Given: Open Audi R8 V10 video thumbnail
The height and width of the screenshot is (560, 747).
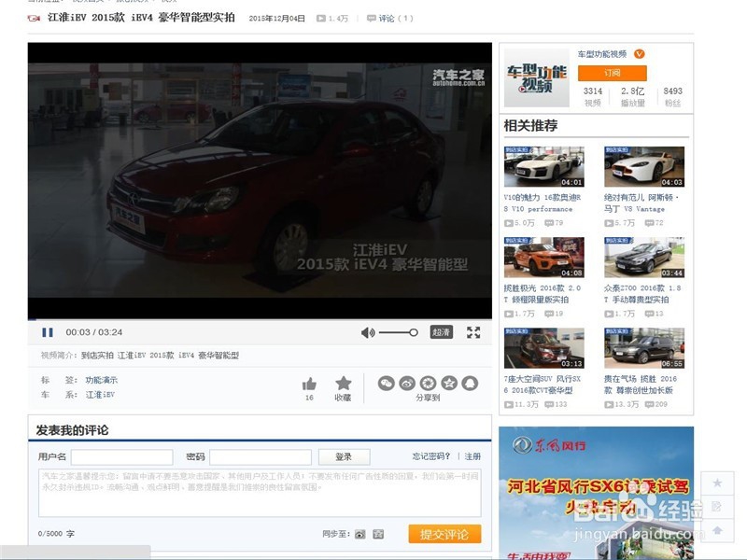Looking at the screenshot, I should coord(544,167).
